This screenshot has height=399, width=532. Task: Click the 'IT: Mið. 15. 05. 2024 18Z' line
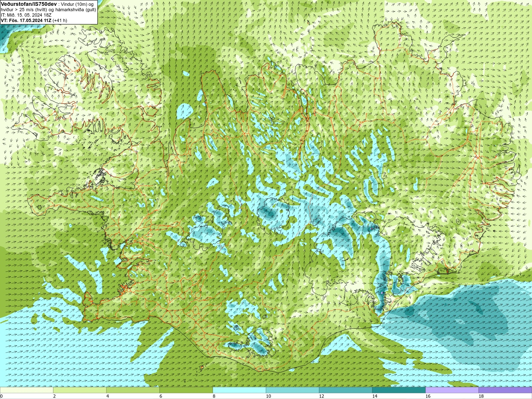[x=26, y=15]
